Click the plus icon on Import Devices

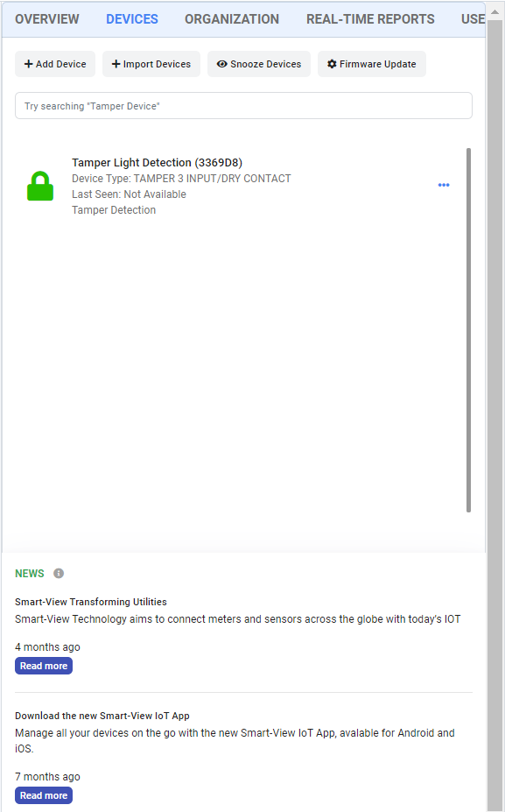(x=116, y=64)
